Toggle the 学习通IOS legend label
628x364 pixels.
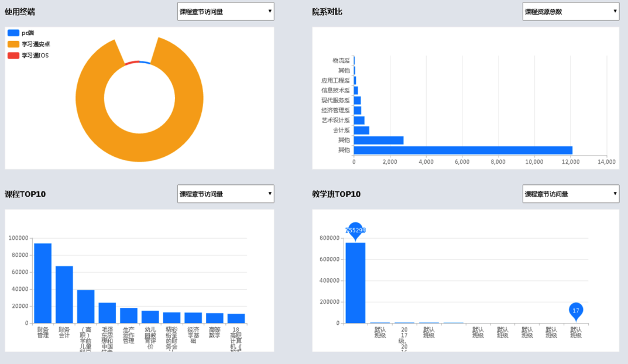35,56
